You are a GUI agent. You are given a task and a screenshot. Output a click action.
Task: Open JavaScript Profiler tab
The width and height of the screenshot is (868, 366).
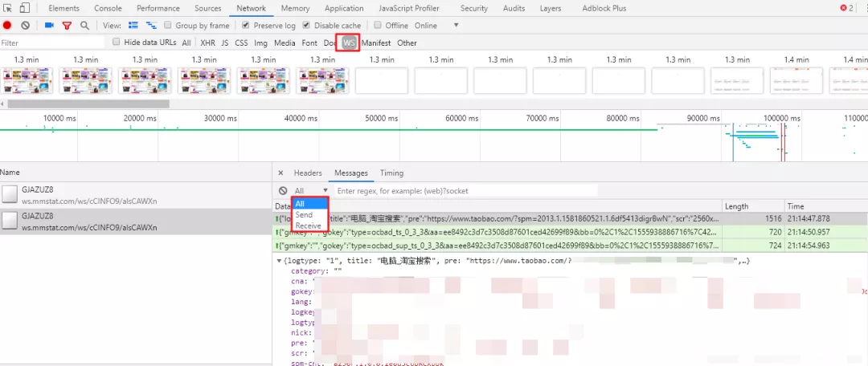[409, 8]
